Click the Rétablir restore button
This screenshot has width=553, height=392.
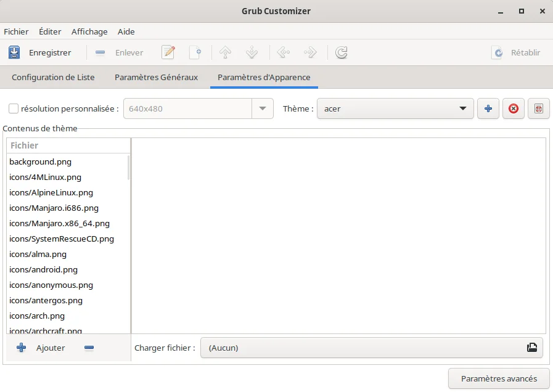click(x=515, y=52)
